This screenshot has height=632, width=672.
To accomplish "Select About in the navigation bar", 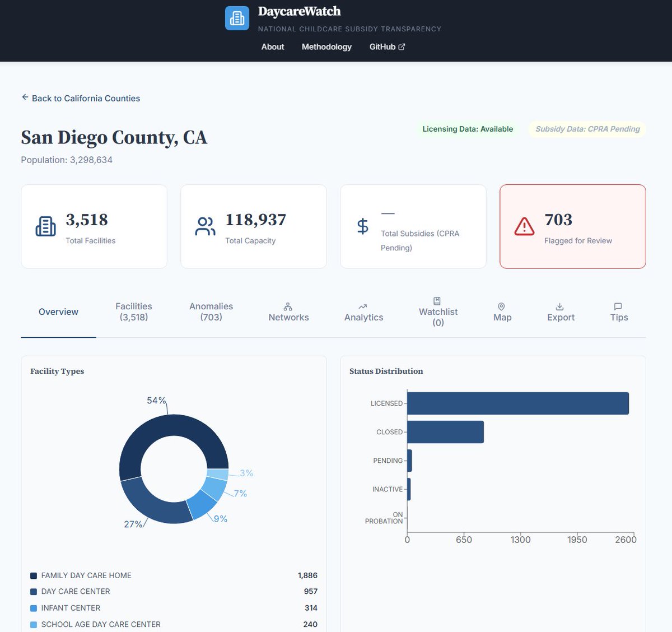I will point(272,47).
